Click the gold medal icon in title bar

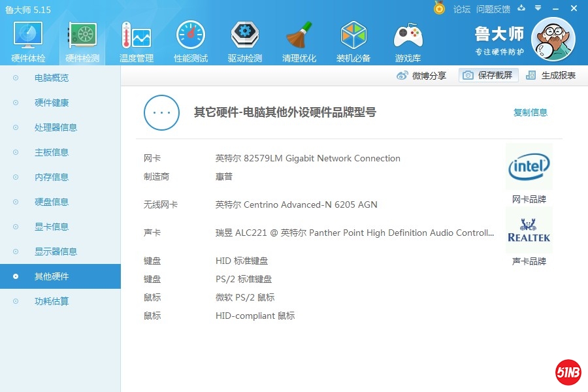(439, 8)
